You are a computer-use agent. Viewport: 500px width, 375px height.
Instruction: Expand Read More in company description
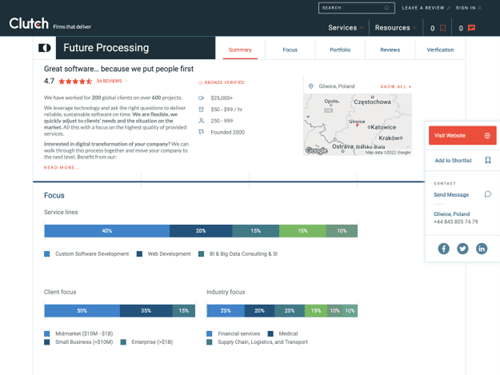click(x=62, y=167)
